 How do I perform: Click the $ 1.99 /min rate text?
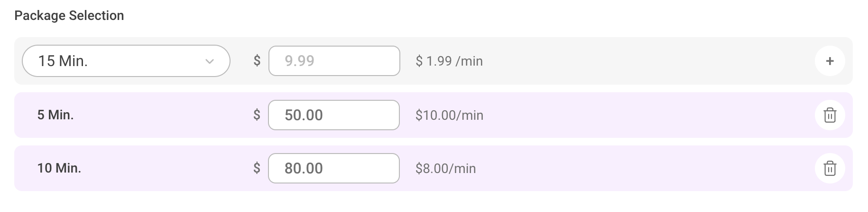click(449, 61)
